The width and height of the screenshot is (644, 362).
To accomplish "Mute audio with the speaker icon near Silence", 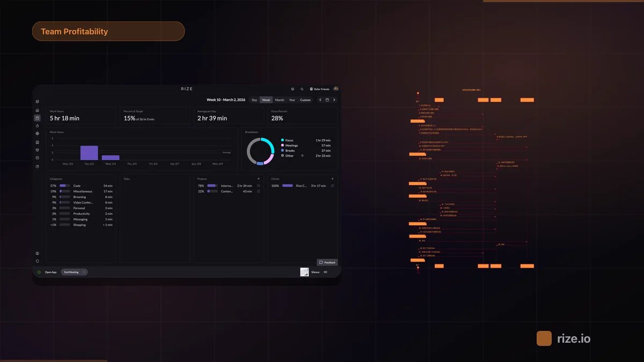I will coord(326,272).
